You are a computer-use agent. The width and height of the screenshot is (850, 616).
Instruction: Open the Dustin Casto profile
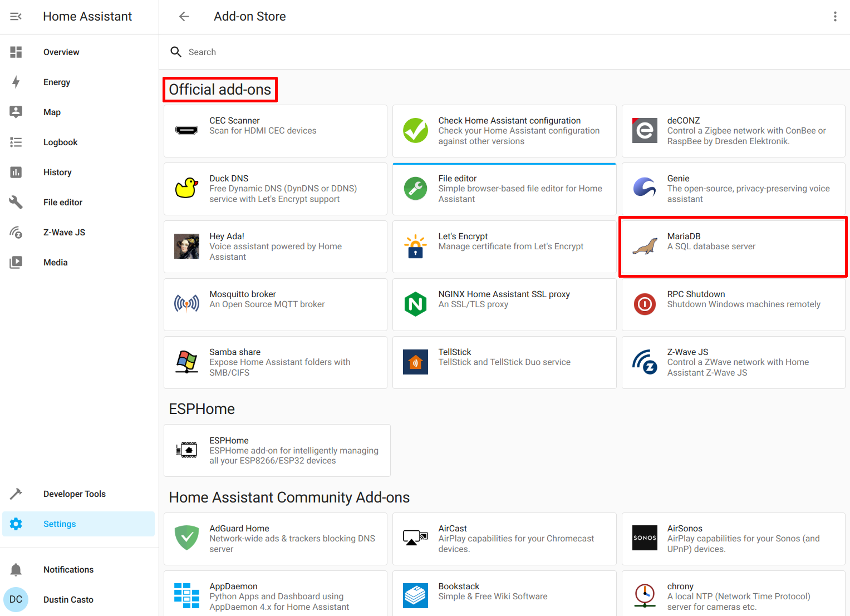tap(78, 600)
